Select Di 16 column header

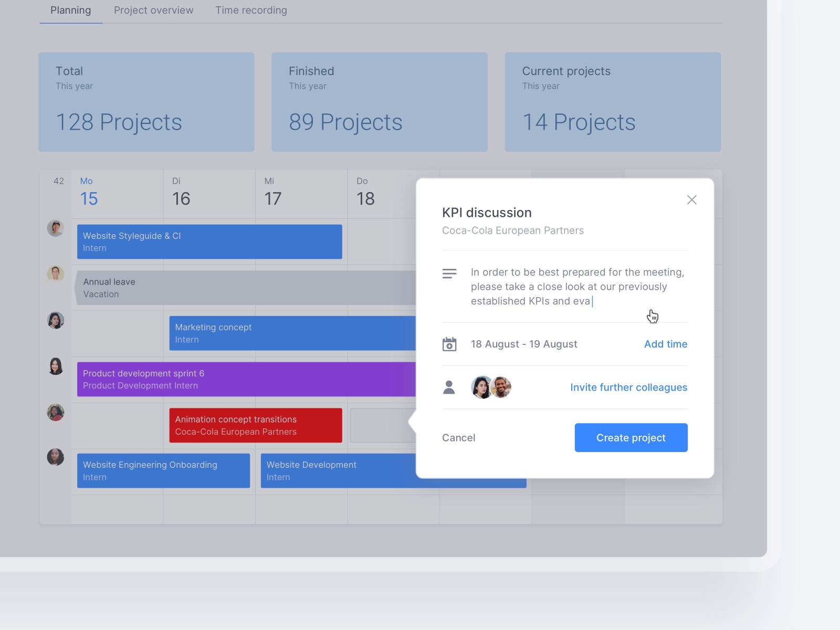209,193
